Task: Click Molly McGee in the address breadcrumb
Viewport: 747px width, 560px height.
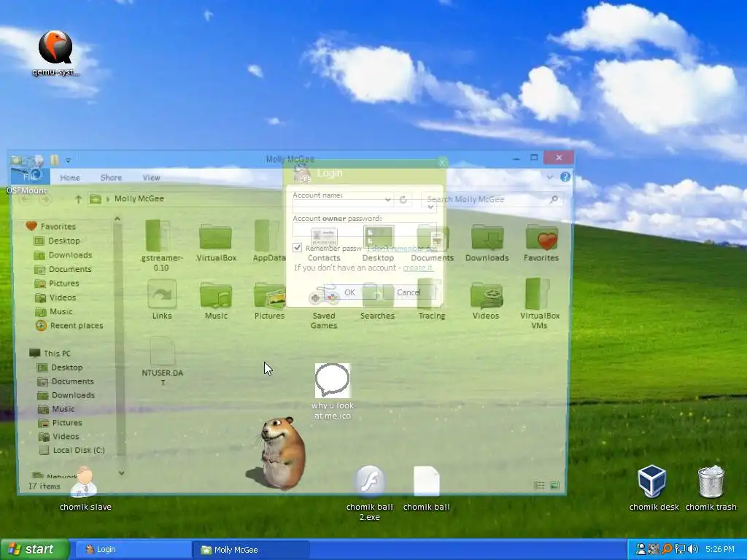Action: pos(139,198)
